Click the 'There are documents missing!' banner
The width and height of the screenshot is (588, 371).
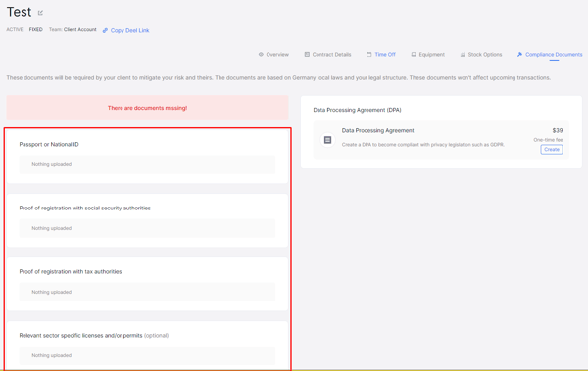point(147,108)
